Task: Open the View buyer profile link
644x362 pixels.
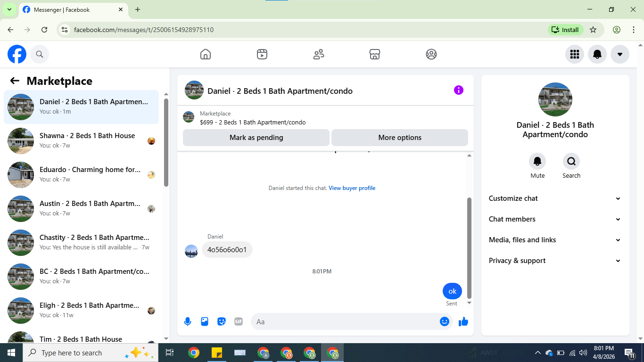Action: pos(352,188)
